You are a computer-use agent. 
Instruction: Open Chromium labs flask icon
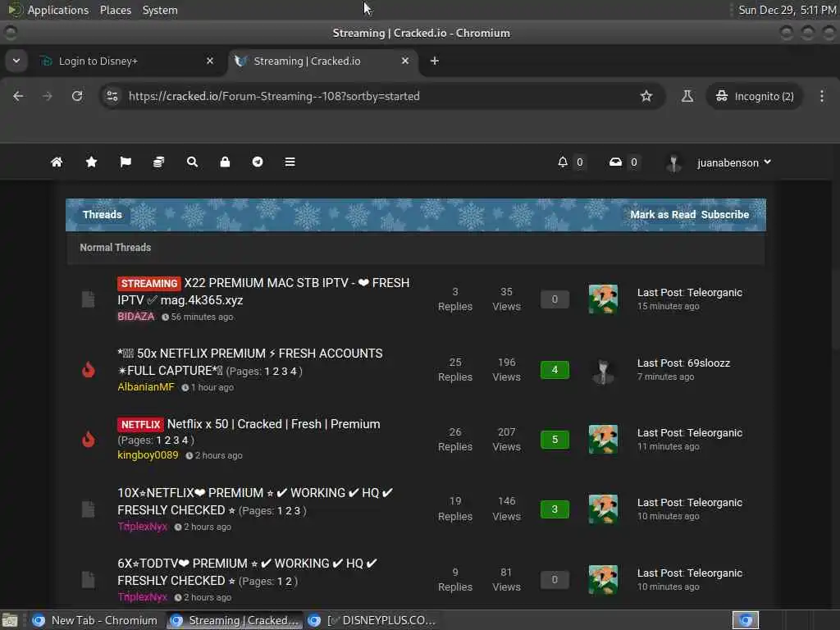pos(687,96)
